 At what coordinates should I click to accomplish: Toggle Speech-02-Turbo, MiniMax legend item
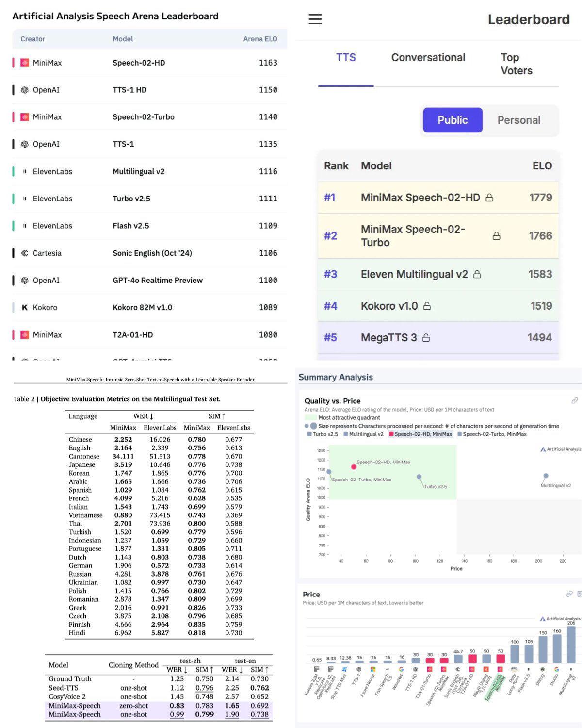492,434
